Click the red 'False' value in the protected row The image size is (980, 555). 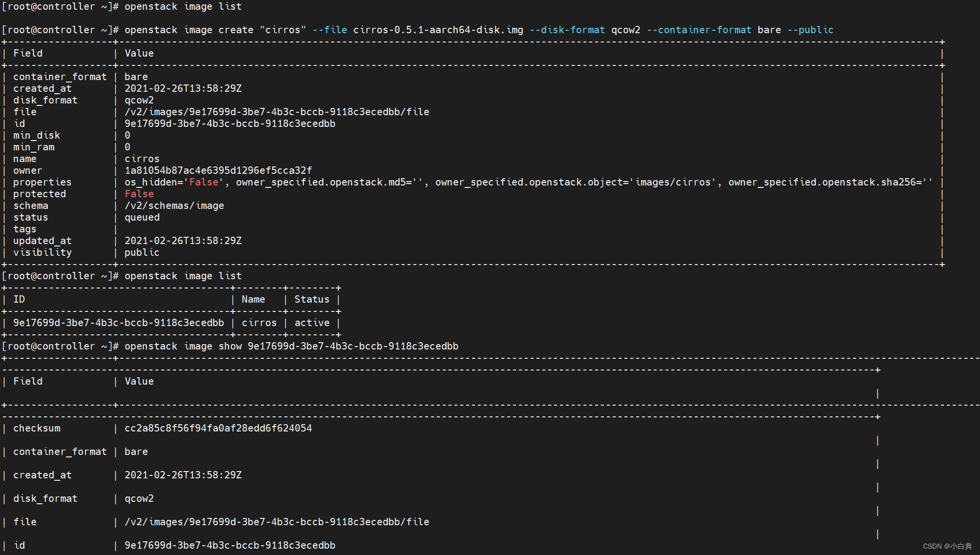pyautogui.click(x=139, y=194)
